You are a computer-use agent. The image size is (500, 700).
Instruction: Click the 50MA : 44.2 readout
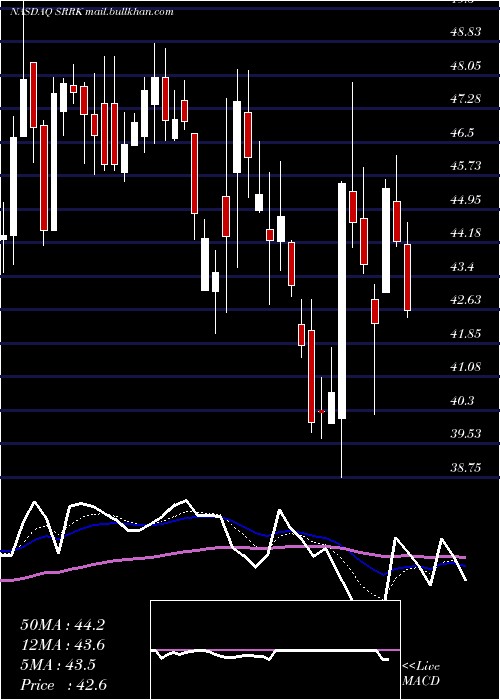pos(62,625)
